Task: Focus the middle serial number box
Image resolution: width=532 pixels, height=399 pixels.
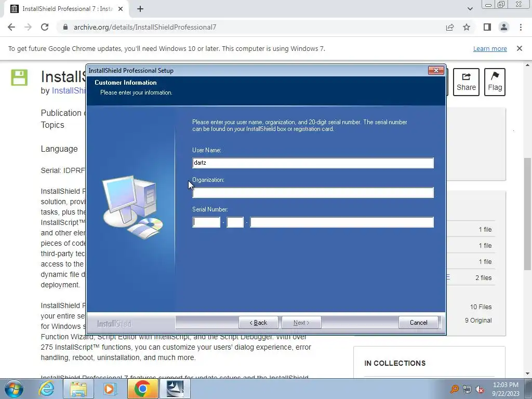Action: point(235,222)
